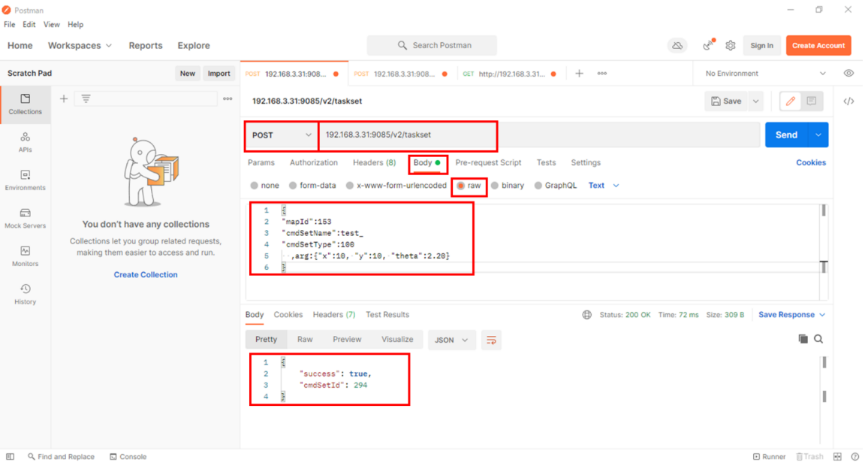868x472 pixels.
Task: Toggle word wrap icon in response toolbar
Action: pyautogui.click(x=491, y=340)
